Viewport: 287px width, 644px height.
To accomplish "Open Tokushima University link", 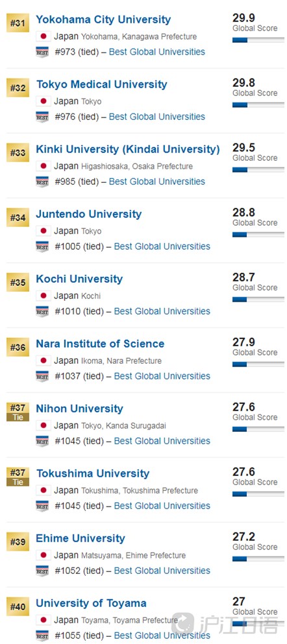I will (x=93, y=473).
